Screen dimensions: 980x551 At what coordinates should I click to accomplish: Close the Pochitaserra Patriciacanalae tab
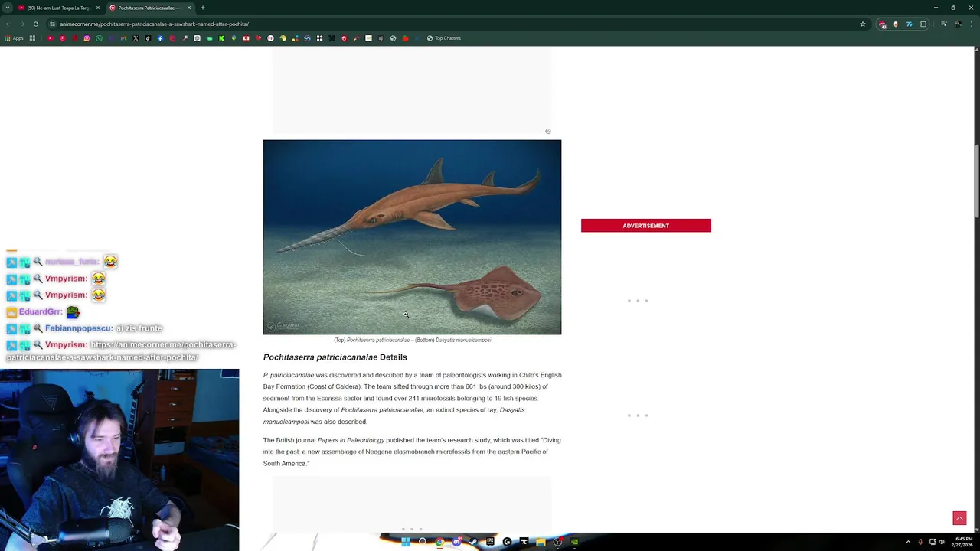189,8
